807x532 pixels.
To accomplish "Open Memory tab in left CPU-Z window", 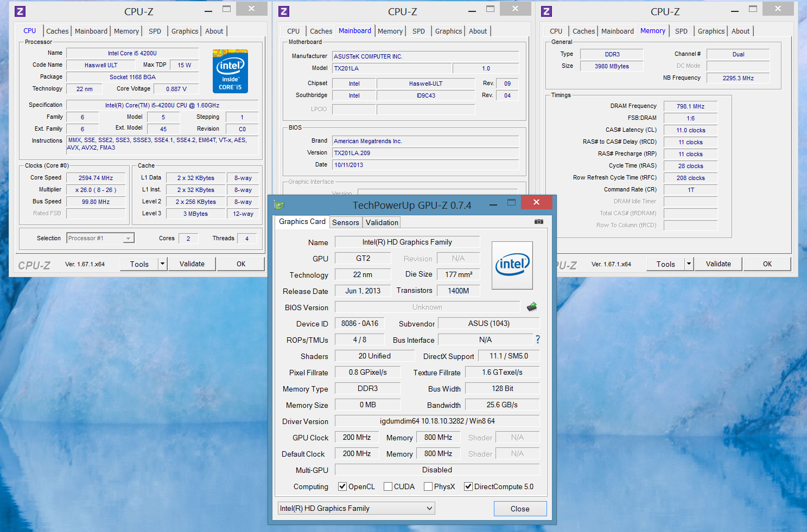I will [126, 31].
